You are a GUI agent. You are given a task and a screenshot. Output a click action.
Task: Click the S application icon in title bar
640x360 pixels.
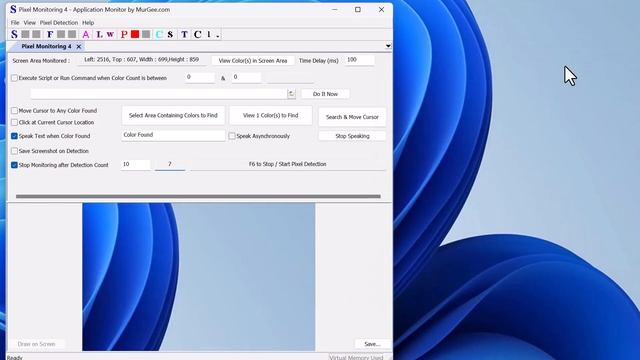click(x=13, y=9)
